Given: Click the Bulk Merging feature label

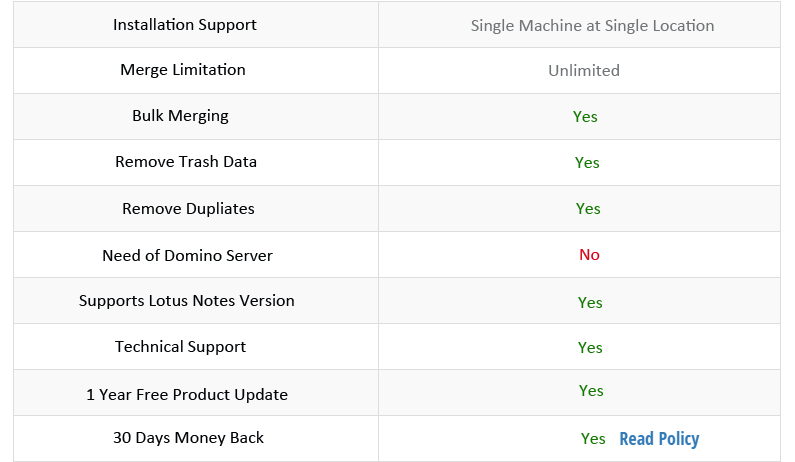Looking at the screenshot, I should pos(180,116).
